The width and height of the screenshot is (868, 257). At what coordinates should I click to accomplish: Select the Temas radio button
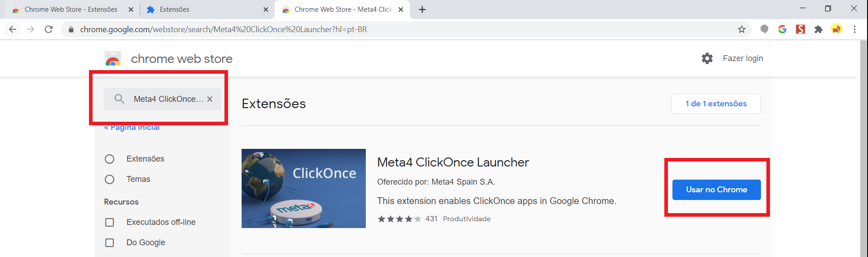tap(109, 180)
